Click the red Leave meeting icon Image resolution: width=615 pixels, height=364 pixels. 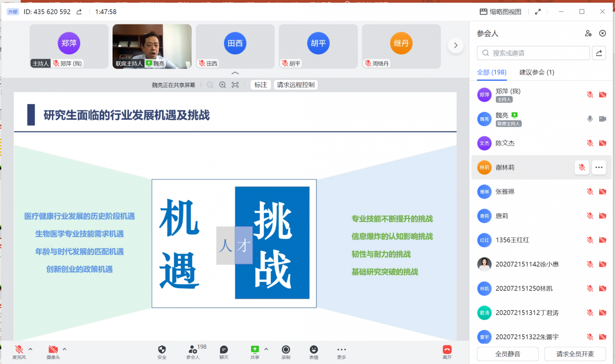click(447, 350)
